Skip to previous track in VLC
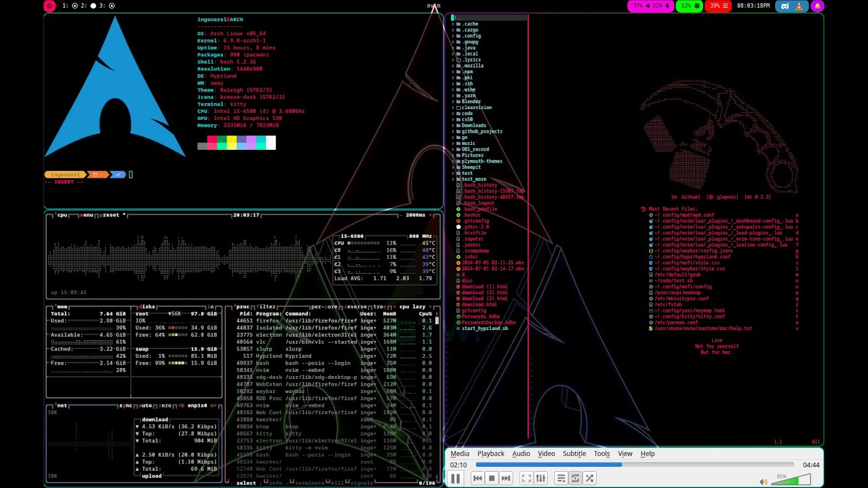The image size is (868, 488). [x=477, y=479]
